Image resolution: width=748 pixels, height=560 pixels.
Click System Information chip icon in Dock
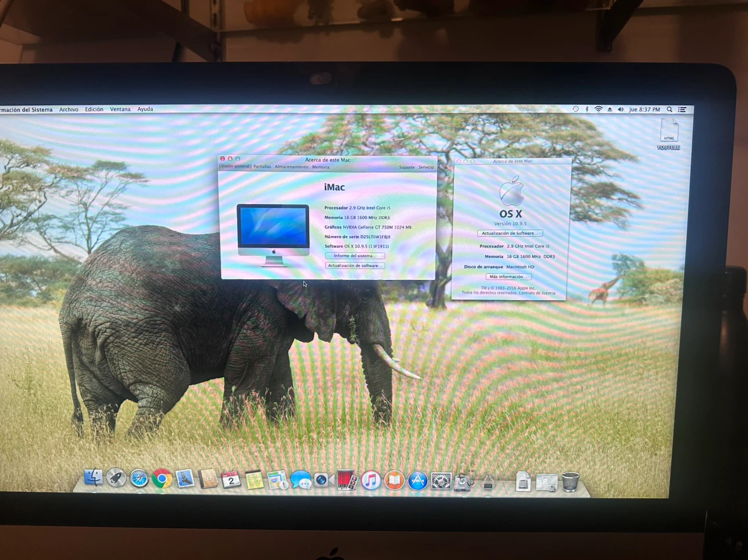pyautogui.click(x=487, y=481)
